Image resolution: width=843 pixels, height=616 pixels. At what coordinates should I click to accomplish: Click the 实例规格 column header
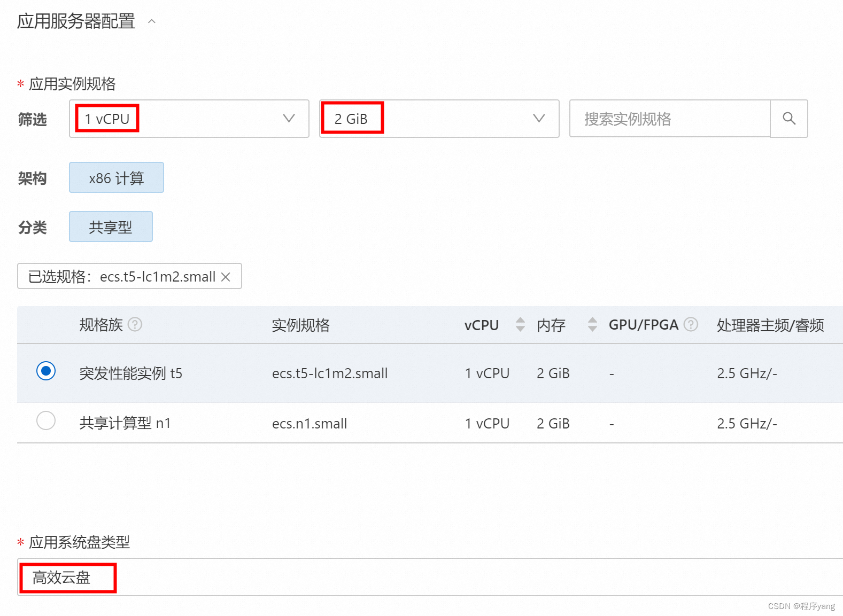300,325
